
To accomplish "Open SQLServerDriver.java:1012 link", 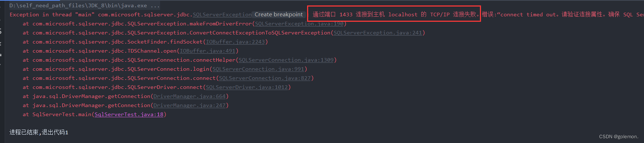I will coord(247,87).
